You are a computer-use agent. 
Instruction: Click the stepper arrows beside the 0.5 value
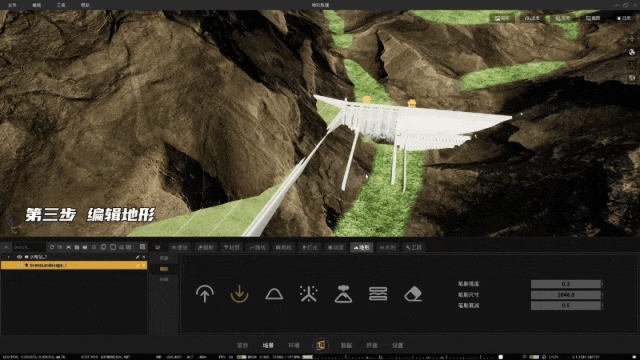tap(603, 305)
